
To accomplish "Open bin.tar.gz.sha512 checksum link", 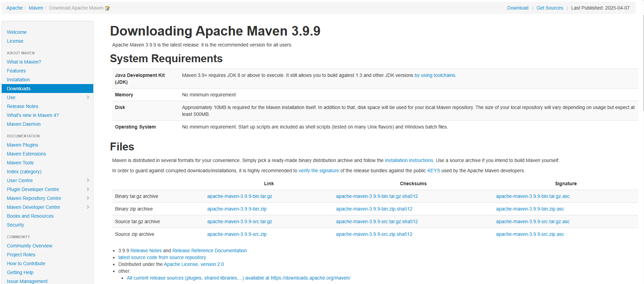I will tap(377, 196).
